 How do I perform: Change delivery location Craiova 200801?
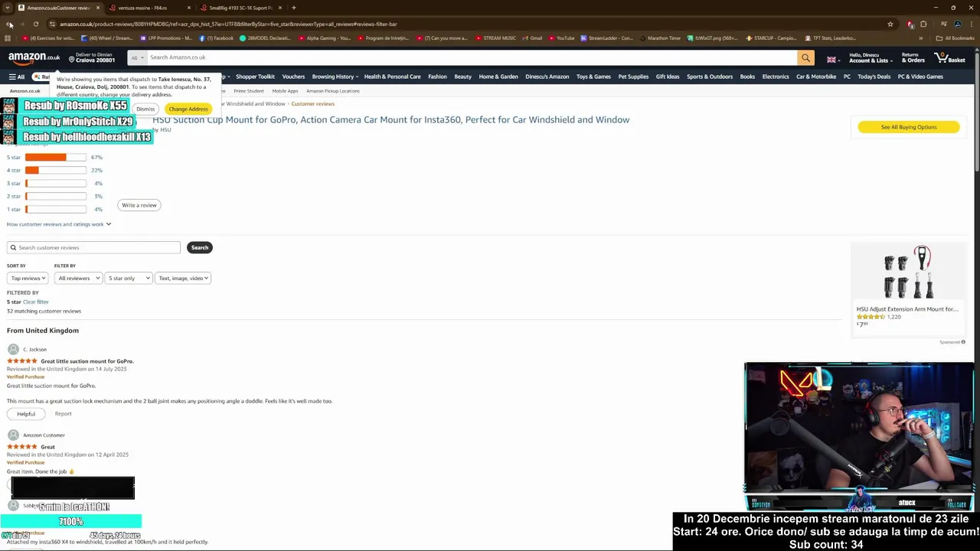(x=92, y=58)
